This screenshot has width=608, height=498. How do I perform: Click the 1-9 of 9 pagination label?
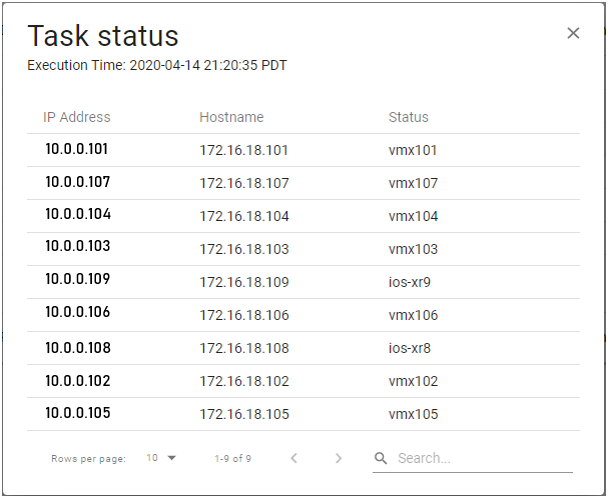[x=233, y=459]
